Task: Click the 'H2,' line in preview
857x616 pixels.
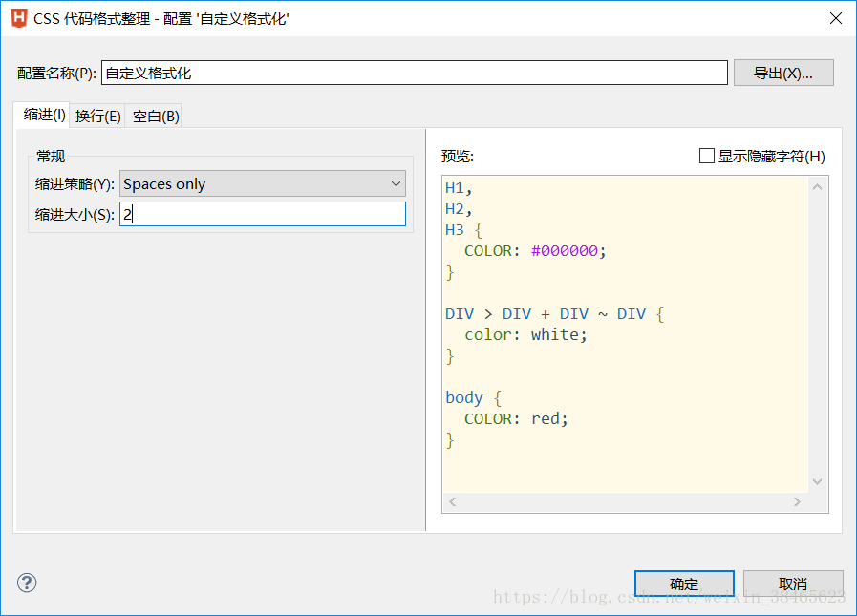Action: pos(459,209)
